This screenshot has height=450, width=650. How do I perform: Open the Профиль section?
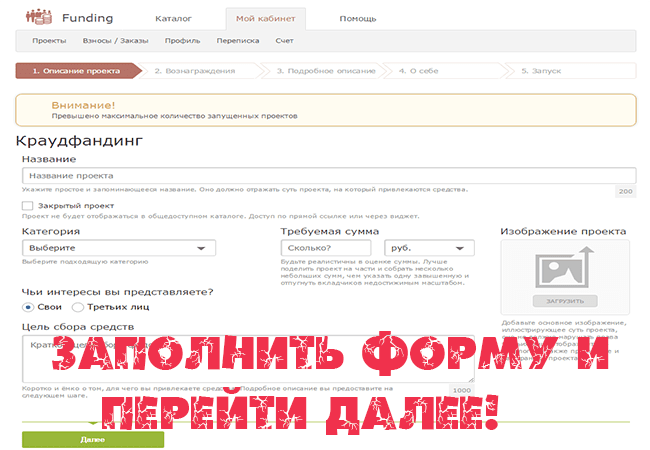pos(182,41)
